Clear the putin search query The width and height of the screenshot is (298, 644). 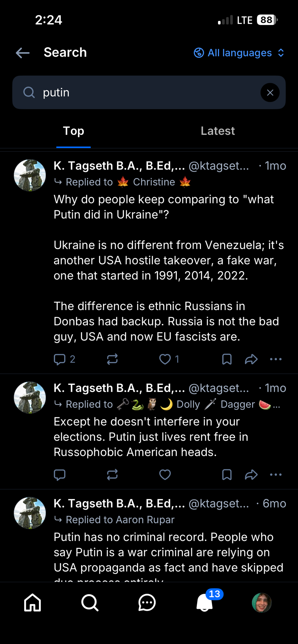[270, 93]
